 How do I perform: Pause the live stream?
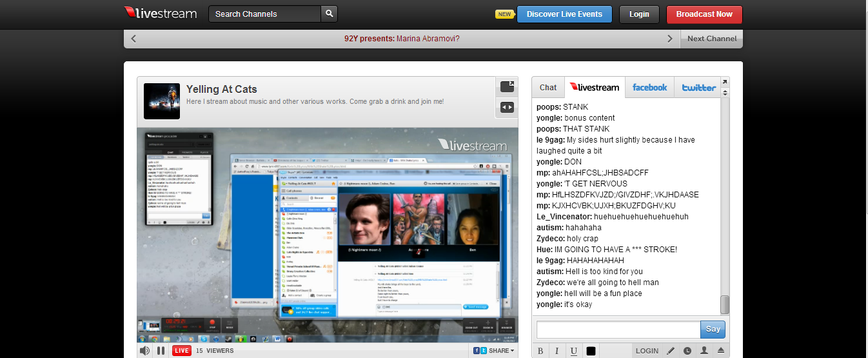[161, 350]
